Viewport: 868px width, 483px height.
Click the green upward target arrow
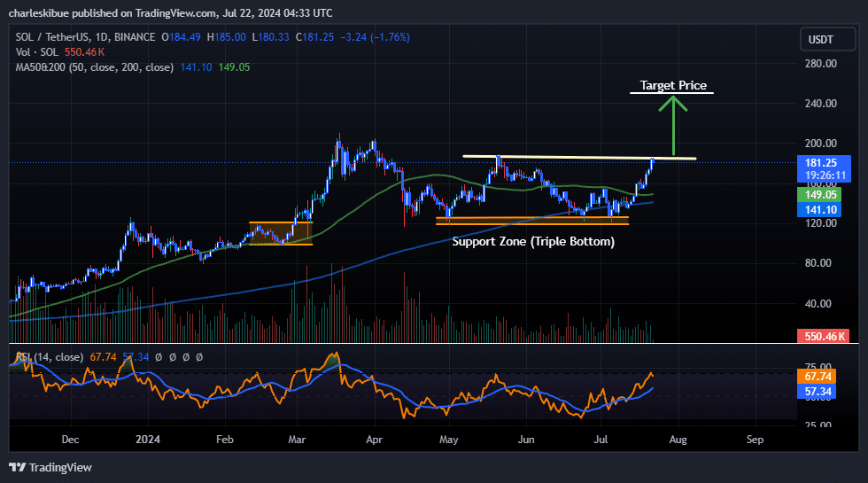(x=674, y=124)
